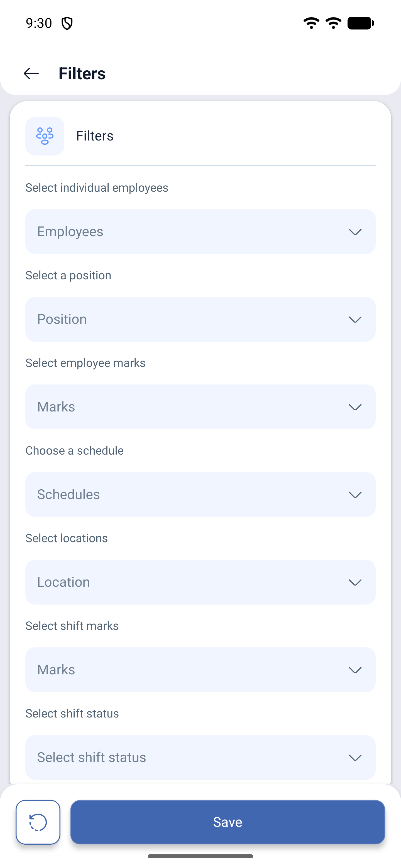401x868 pixels.
Task: Tap the chevron in Schedules field
Action: (x=355, y=495)
